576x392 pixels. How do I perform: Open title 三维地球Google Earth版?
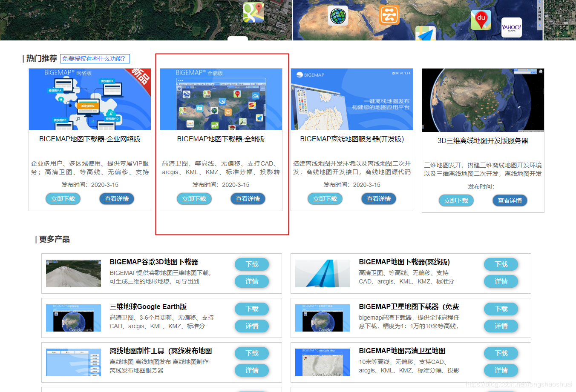[148, 307]
